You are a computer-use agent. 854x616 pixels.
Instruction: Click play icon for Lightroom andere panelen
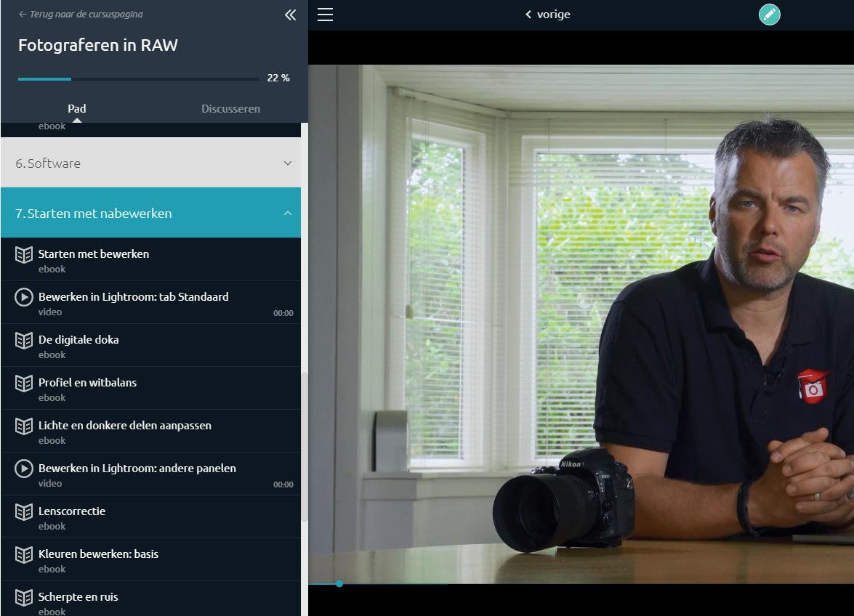coord(24,469)
